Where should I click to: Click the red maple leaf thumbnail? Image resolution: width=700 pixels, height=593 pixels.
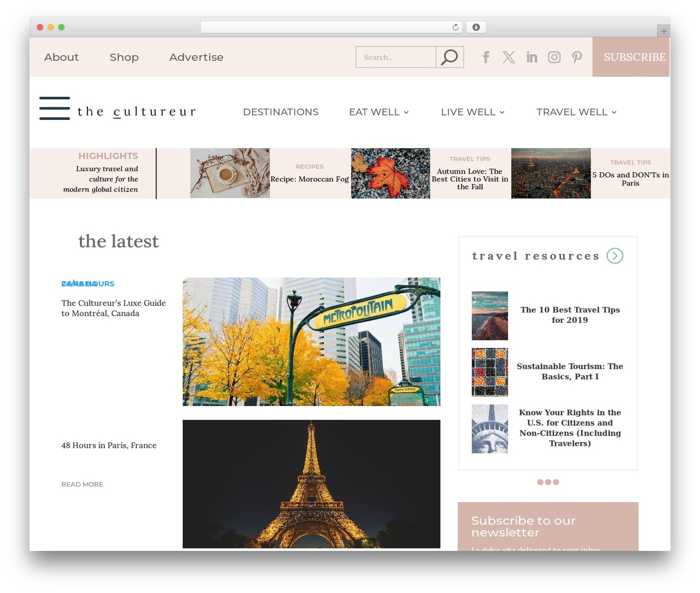[390, 173]
